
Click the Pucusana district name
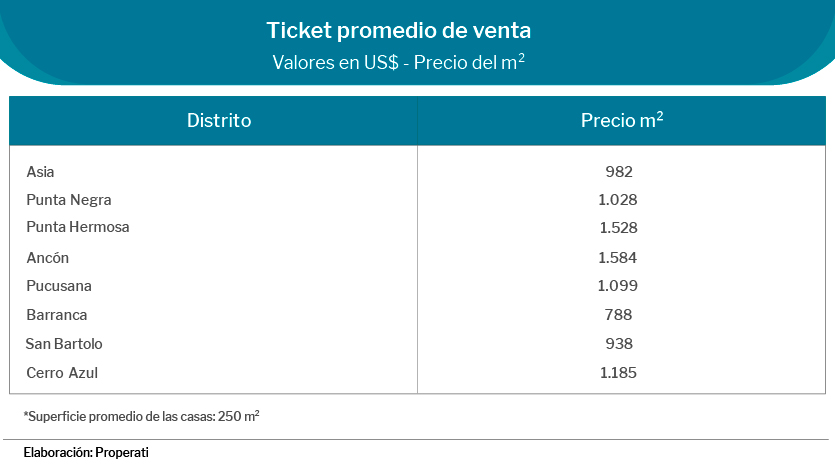tap(59, 286)
